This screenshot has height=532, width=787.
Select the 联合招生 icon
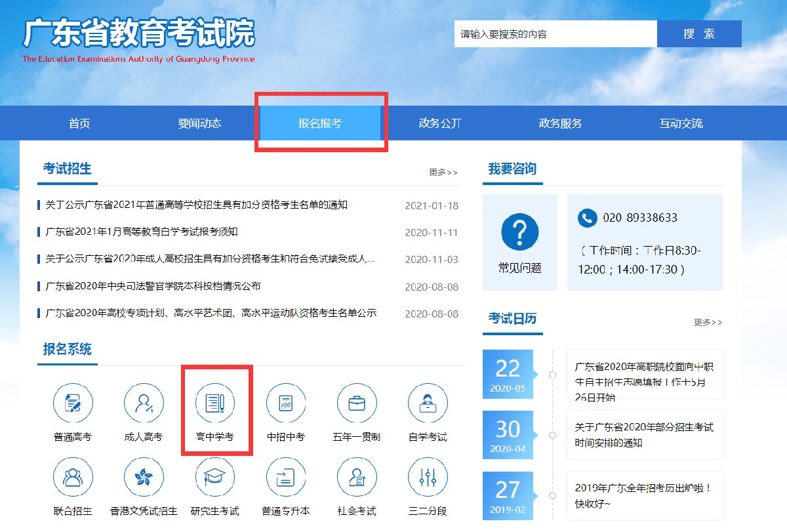73,478
